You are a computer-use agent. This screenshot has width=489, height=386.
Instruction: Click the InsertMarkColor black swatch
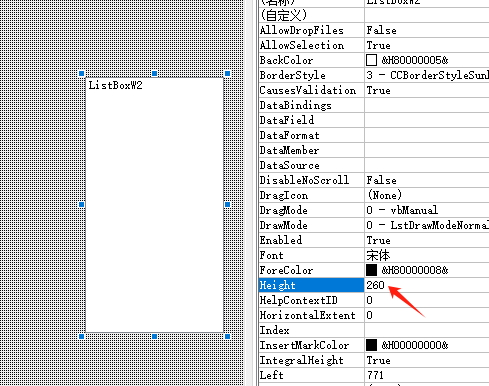point(371,345)
